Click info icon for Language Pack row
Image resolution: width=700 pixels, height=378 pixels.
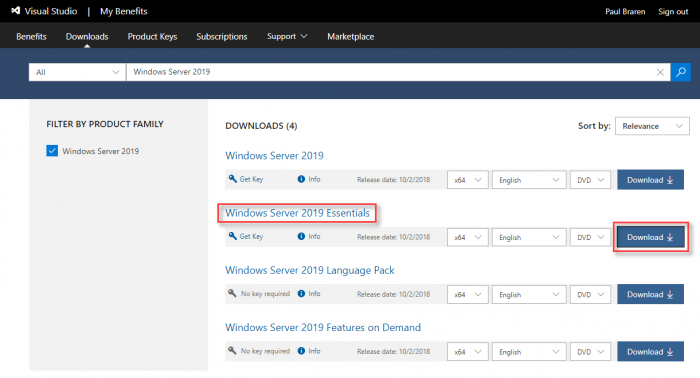point(301,294)
